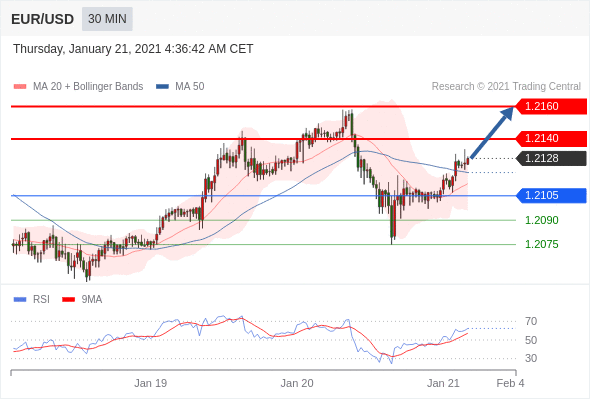Click the EUR/USD pair title
The width and height of the screenshot is (590, 400).
[x=43, y=19]
